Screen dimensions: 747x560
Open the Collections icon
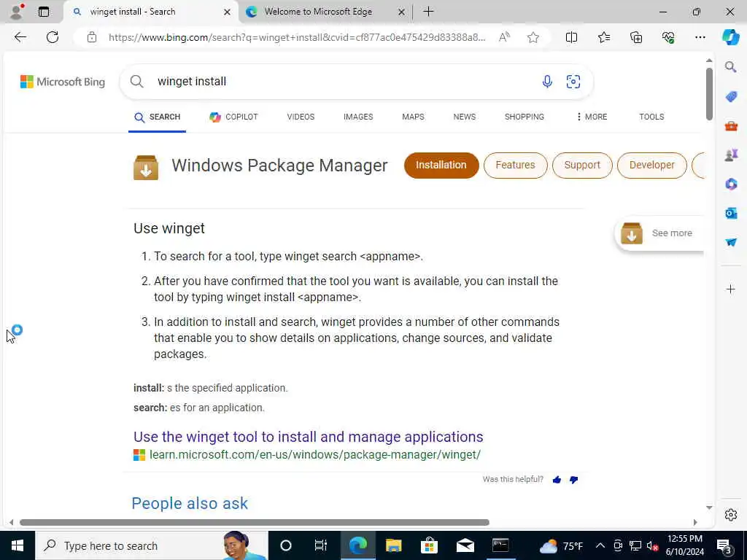(636, 37)
